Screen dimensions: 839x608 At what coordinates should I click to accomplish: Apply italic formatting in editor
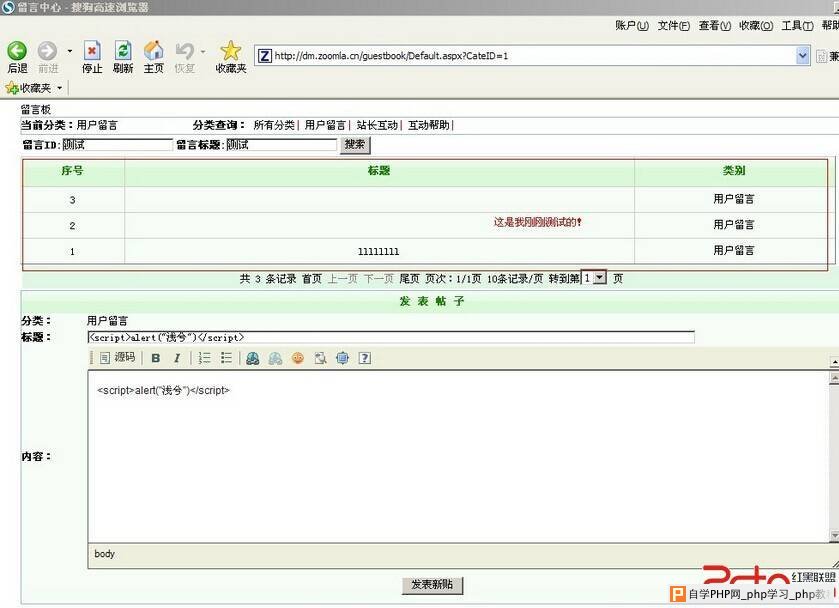pos(177,358)
